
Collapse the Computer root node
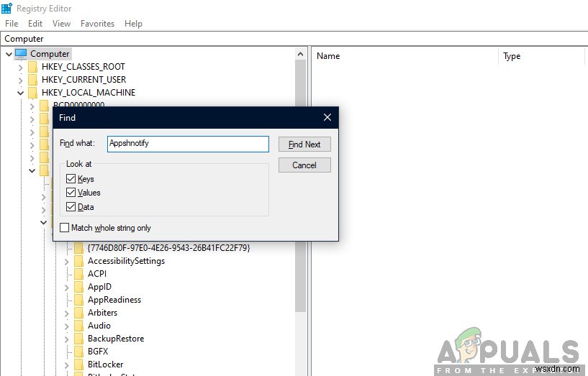9,55
